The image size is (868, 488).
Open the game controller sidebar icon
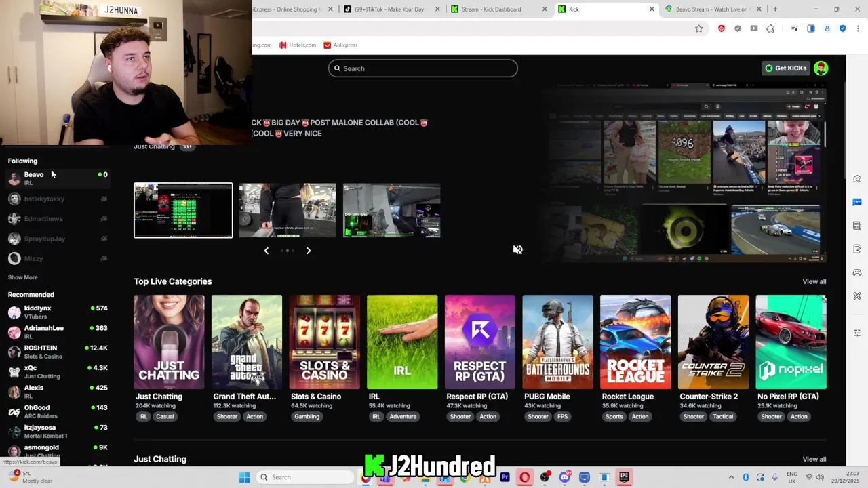pyautogui.click(x=857, y=272)
